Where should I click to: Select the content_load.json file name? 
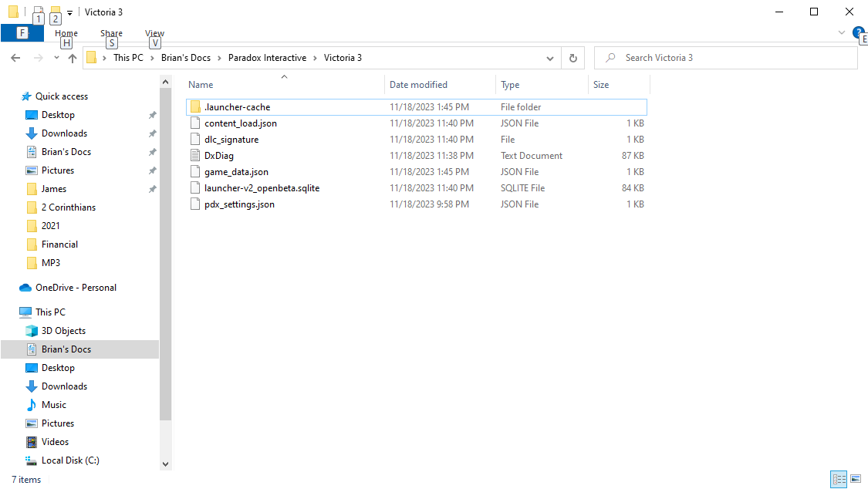(x=241, y=123)
